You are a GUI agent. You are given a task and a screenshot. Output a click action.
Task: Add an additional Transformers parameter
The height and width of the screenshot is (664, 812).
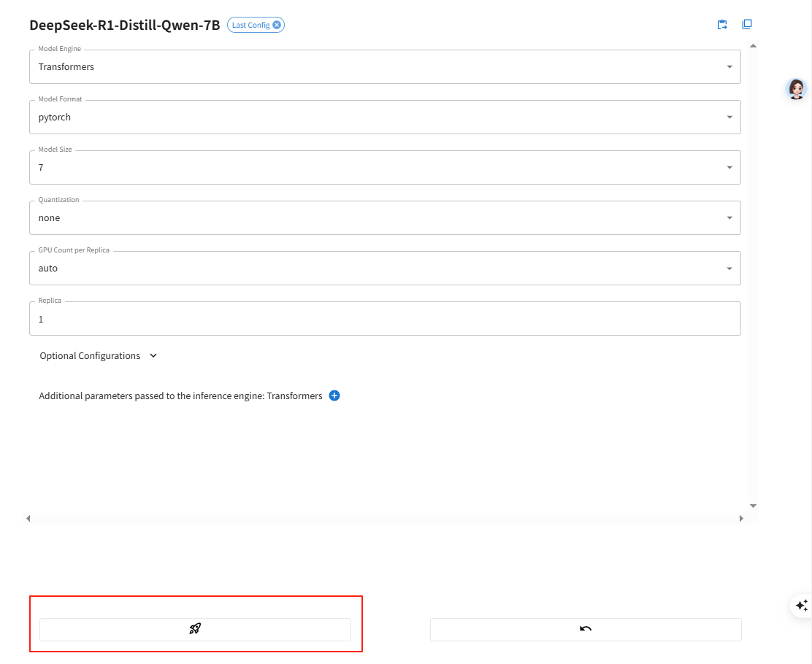click(334, 395)
